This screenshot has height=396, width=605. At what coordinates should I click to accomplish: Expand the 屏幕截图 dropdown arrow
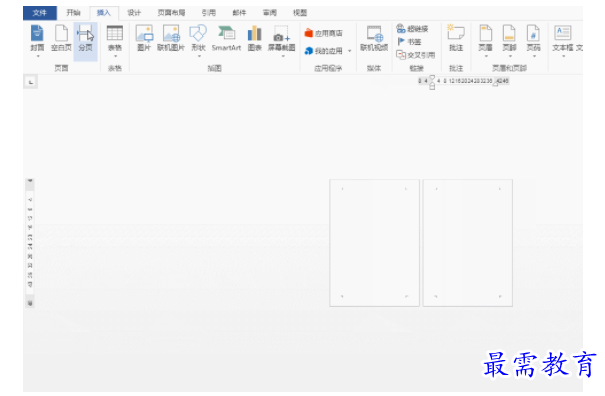(x=283, y=56)
